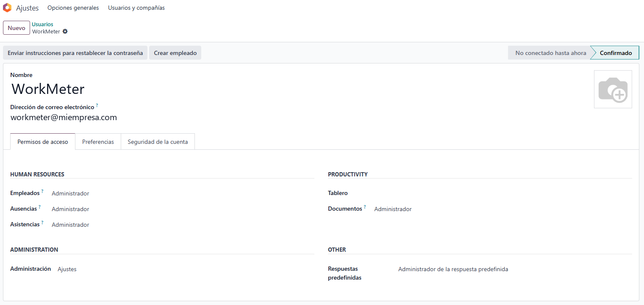Image resolution: width=644 pixels, height=305 pixels.
Task: Show help tooltip for Dirección de correo electrónico
Action: (x=97, y=105)
